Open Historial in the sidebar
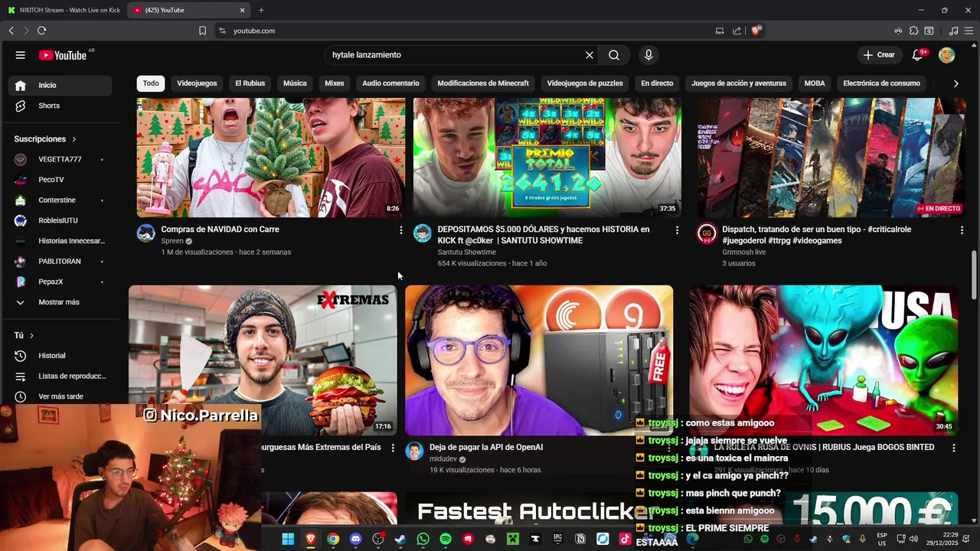 click(x=59, y=356)
